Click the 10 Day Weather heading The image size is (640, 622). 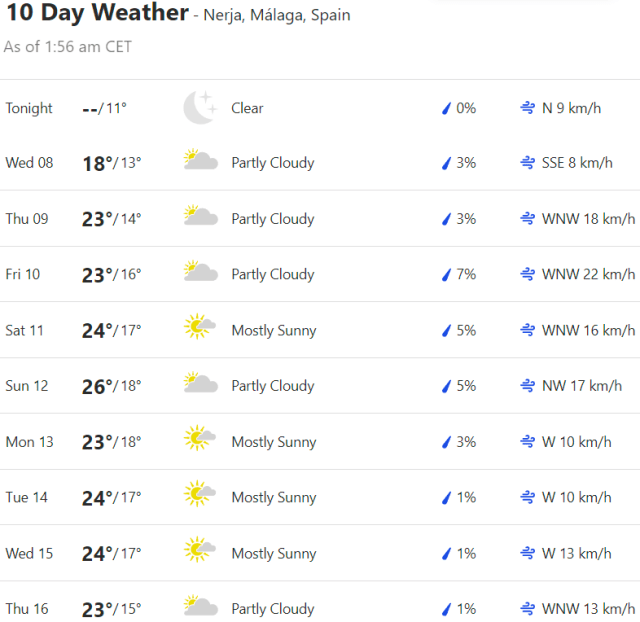pyautogui.click(x=97, y=13)
